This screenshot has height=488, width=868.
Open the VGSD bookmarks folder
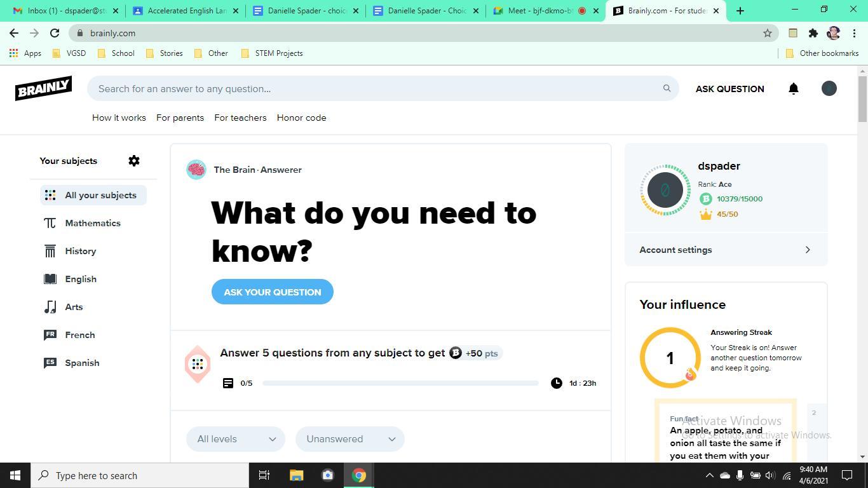69,53
